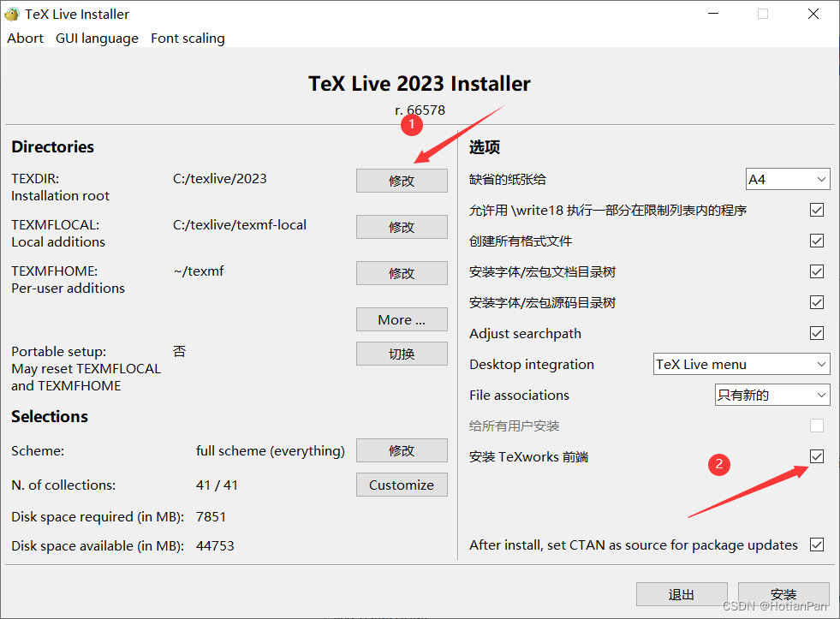
Task: Toggle 安装字体/宏包源码目录树 checkbox
Action: (816, 302)
